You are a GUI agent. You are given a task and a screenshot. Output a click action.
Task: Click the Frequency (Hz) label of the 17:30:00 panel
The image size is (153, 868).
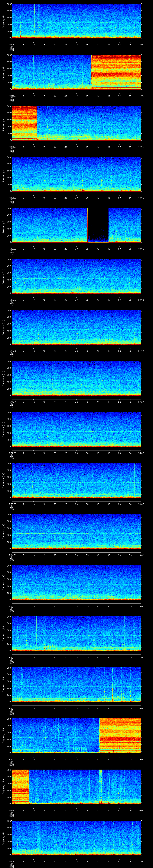[x=3, y=838]
